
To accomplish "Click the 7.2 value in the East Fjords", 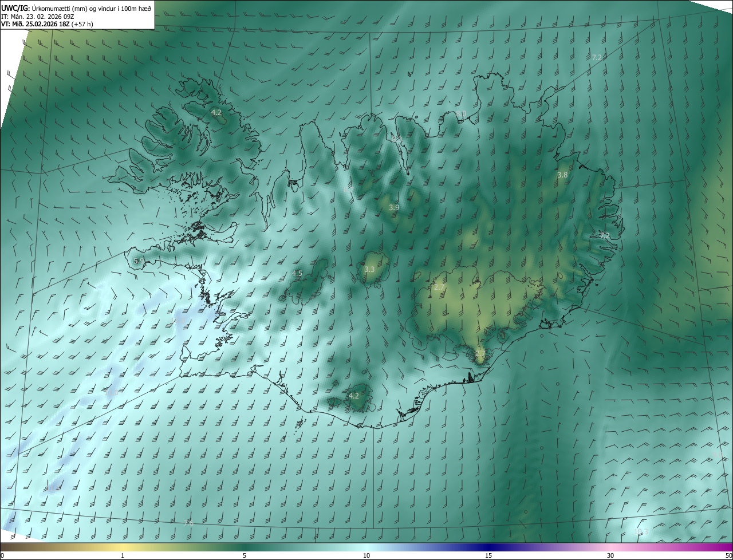I will 605,236.
